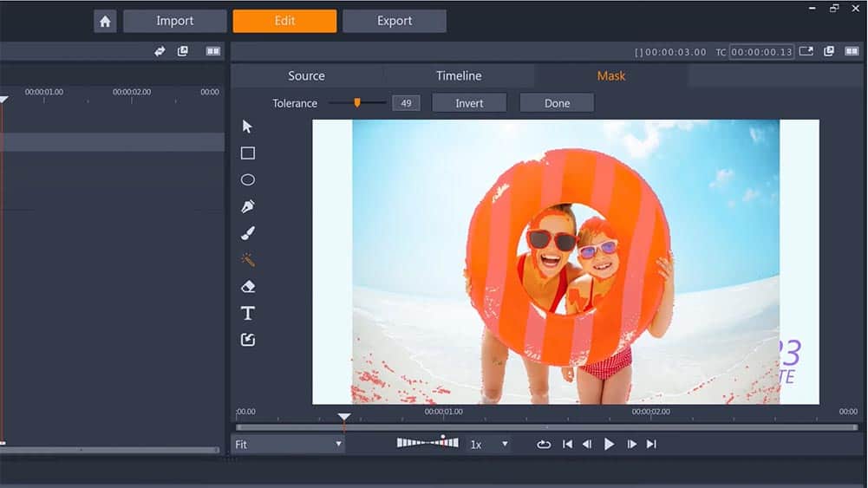Click the Magic Wand tool
The image size is (868, 488).
(x=247, y=260)
